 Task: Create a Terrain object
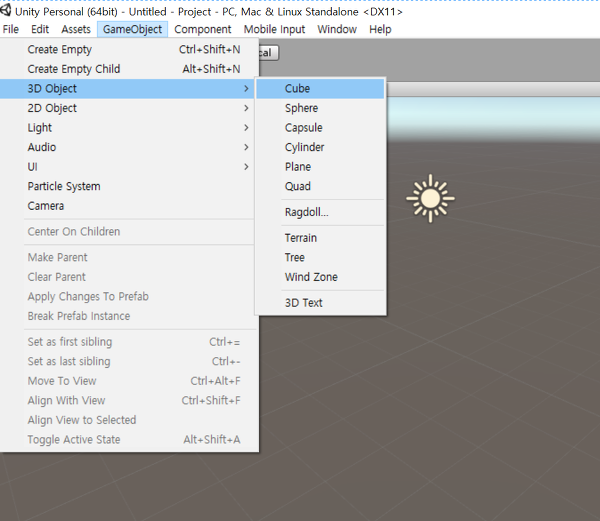pyautogui.click(x=320, y=238)
